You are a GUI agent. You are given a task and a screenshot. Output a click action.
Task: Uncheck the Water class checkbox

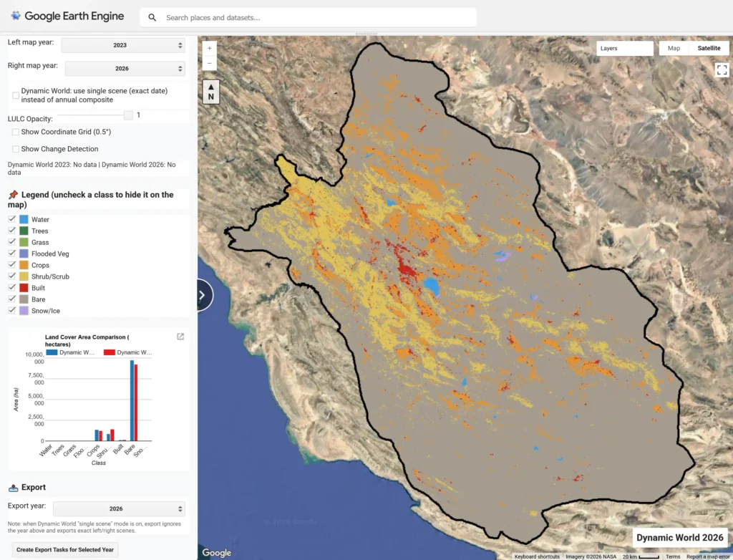tap(11, 219)
